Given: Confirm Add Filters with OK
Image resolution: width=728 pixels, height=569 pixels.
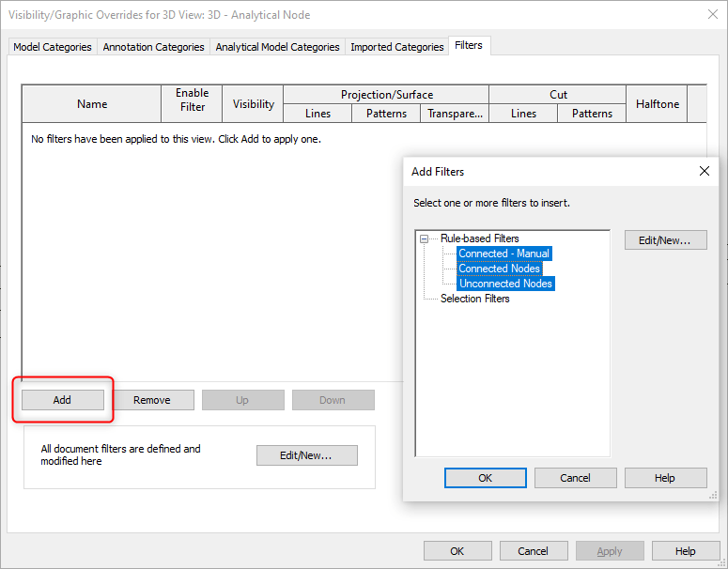Looking at the screenshot, I should click(x=485, y=478).
